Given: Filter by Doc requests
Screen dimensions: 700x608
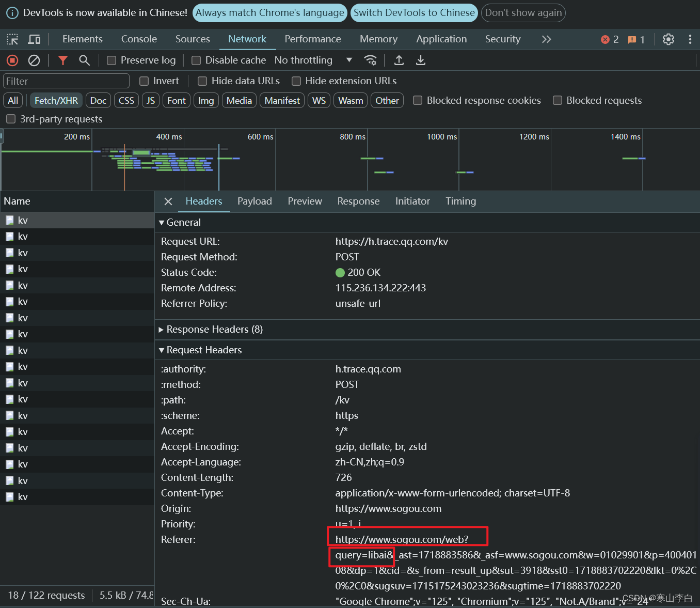Looking at the screenshot, I should (x=98, y=101).
